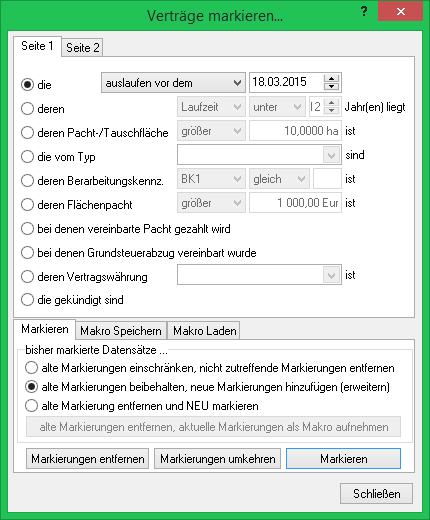Click the 1 000,00 Eur field
Image resolution: width=430 pixels, height=520 pixels.
pos(295,203)
